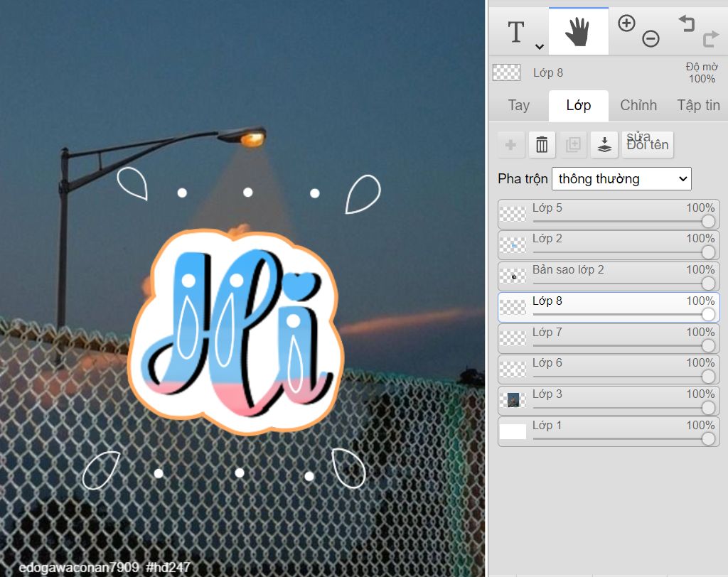Select the Lớp 2 layer

(609, 245)
